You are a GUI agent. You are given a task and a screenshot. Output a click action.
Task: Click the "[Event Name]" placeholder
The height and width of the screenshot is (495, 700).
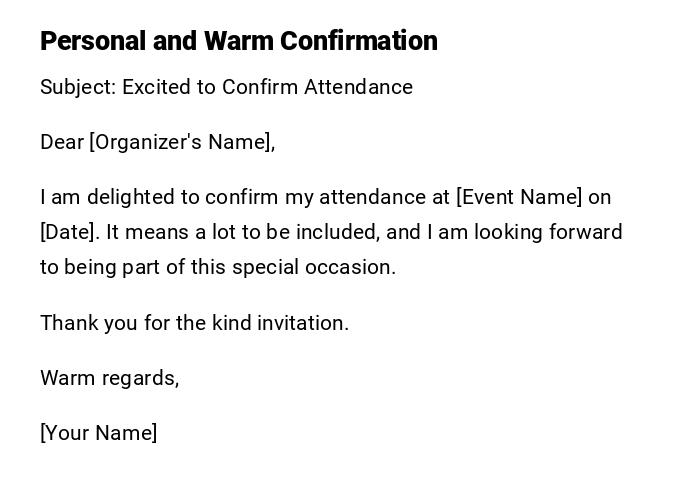click(x=519, y=197)
